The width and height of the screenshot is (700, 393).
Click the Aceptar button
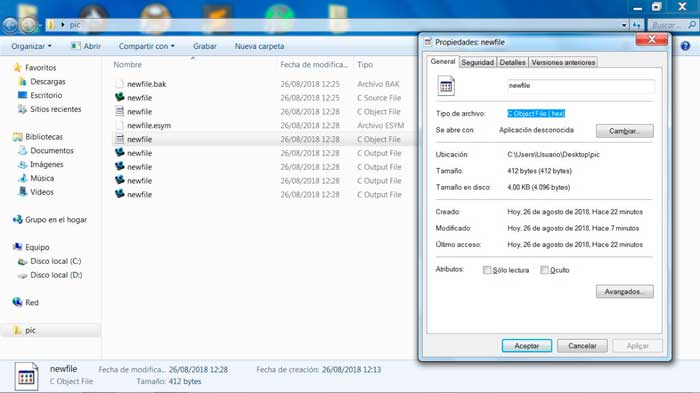(x=526, y=346)
